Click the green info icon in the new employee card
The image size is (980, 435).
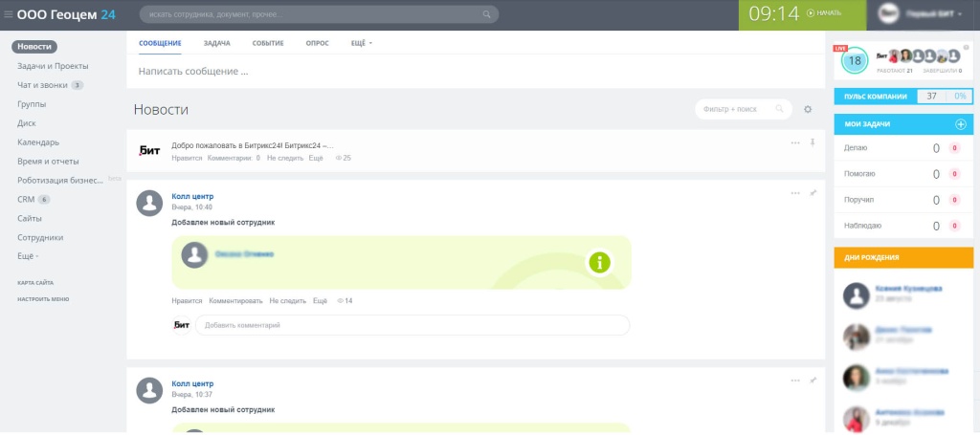pyautogui.click(x=599, y=262)
